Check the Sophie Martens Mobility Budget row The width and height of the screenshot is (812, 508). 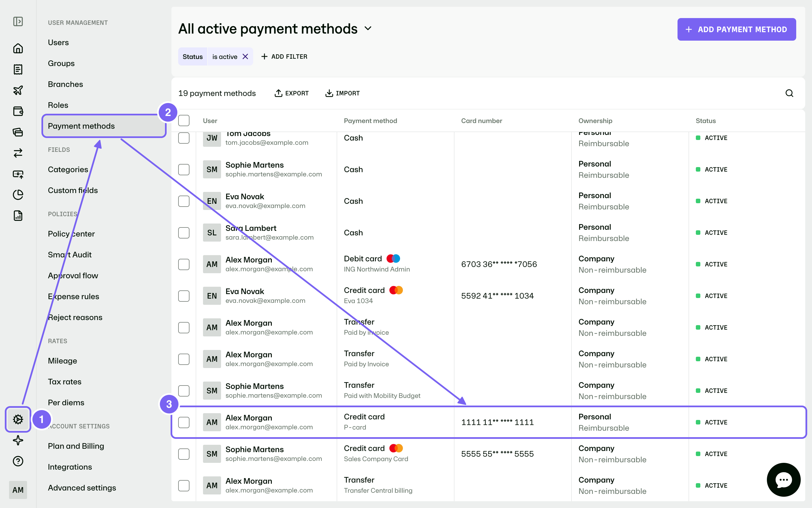[184, 391]
